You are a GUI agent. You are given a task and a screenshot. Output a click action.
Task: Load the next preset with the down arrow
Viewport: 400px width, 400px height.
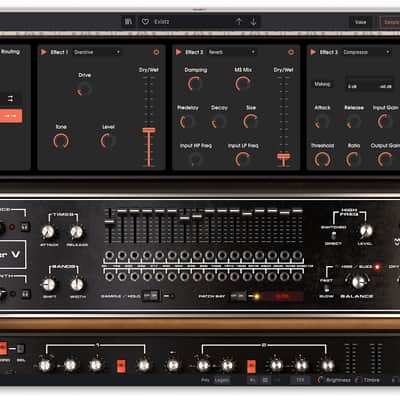(x=253, y=22)
